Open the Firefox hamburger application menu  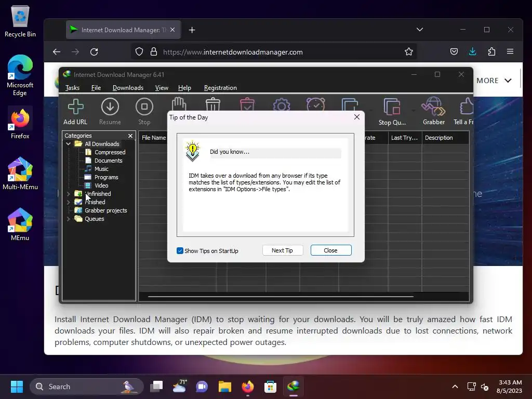pyautogui.click(x=510, y=52)
